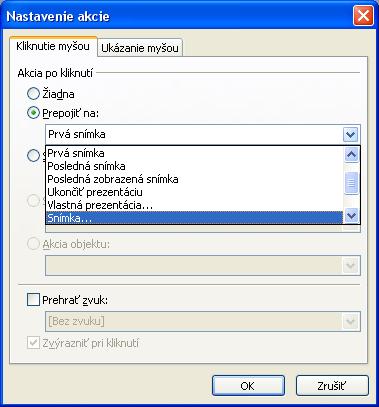Confirm with the OK button
This screenshot has height=407, width=379.
pos(248,386)
